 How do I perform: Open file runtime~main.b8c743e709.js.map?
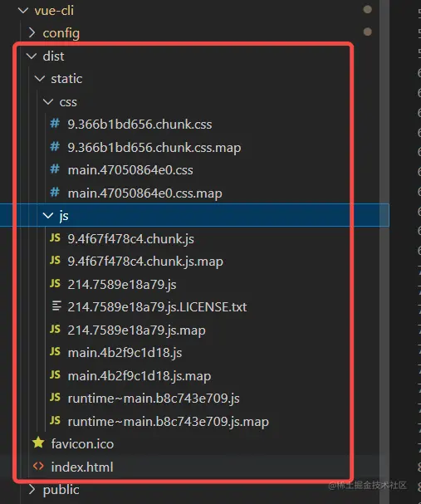pos(168,422)
